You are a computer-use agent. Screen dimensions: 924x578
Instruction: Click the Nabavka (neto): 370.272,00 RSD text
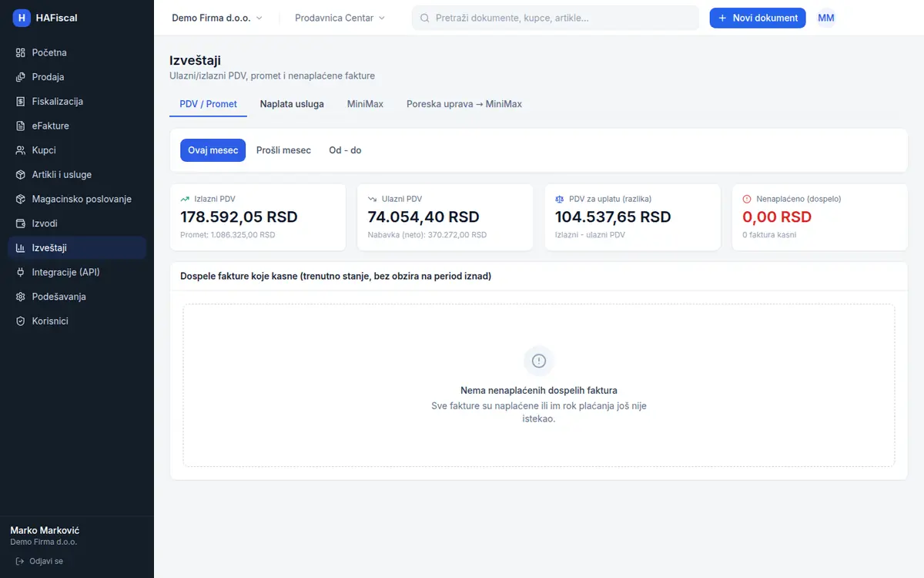click(427, 235)
